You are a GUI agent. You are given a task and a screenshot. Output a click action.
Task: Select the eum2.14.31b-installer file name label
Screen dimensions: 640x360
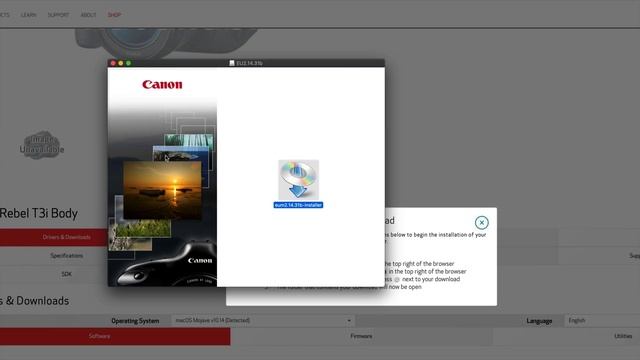(x=298, y=205)
